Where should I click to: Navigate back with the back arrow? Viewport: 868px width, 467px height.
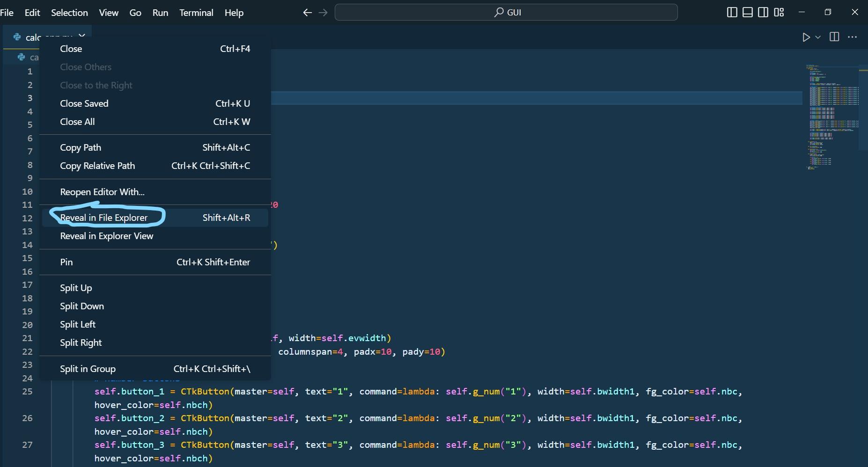(307, 13)
